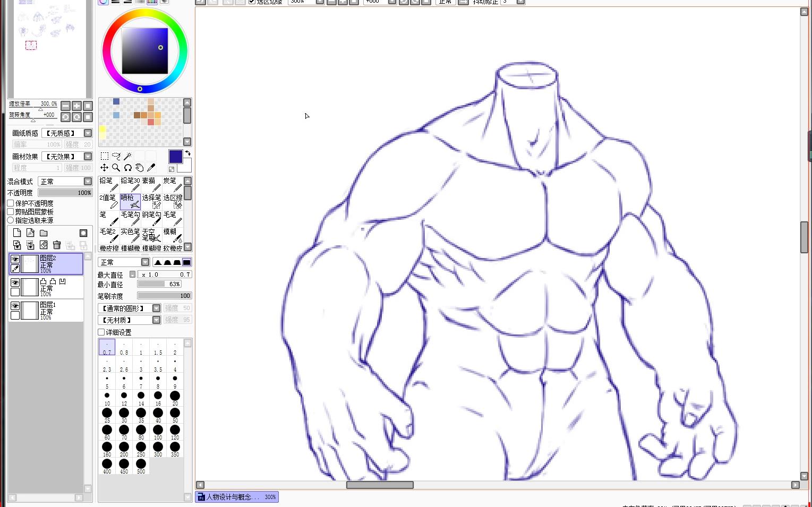The height and width of the screenshot is (507, 812).
Task: Transfer layer down icon
Action: [17, 245]
